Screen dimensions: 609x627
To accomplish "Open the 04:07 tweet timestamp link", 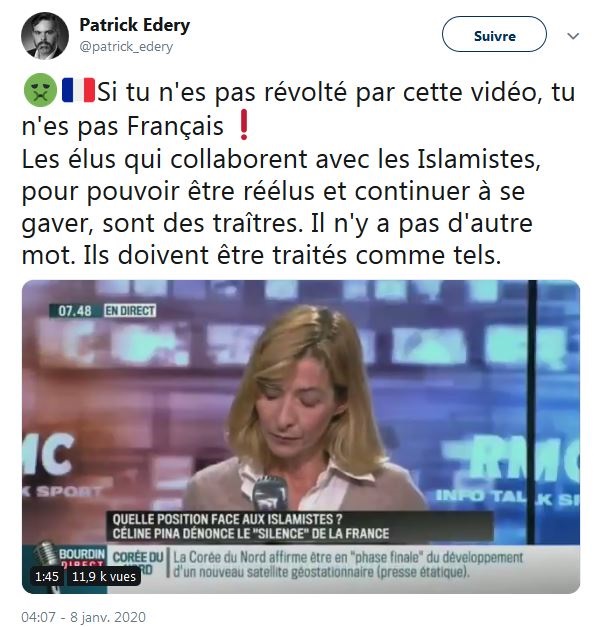I will 38,617.
